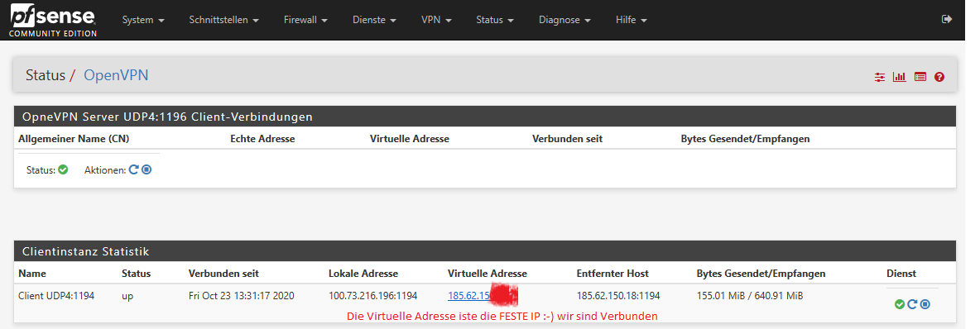Open the VPN menu
The image size is (980, 329).
(x=435, y=20)
